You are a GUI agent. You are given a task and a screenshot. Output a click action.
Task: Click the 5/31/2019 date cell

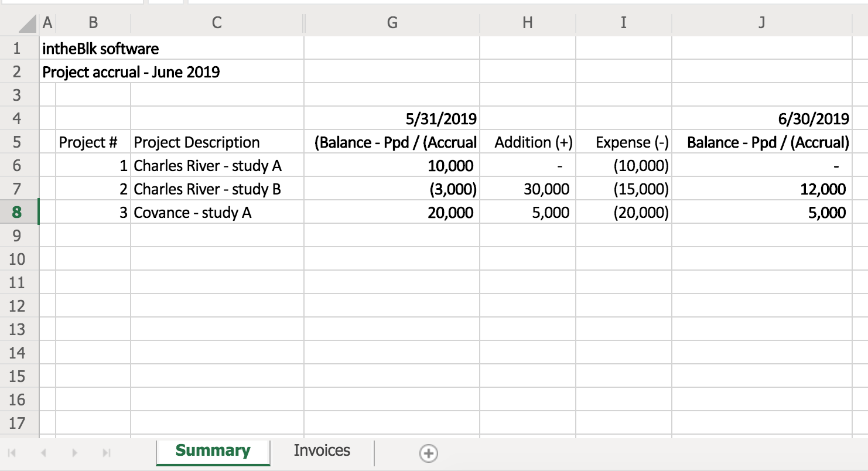pyautogui.click(x=392, y=118)
